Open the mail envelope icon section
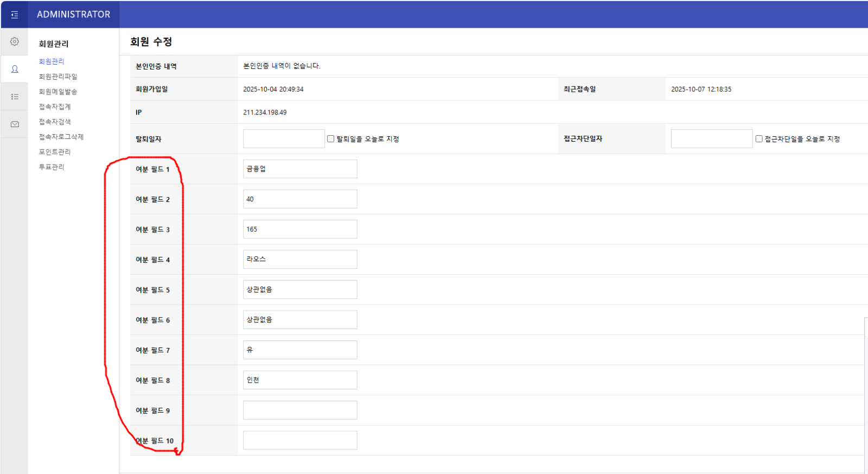868x474 pixels. coord(15,124)
